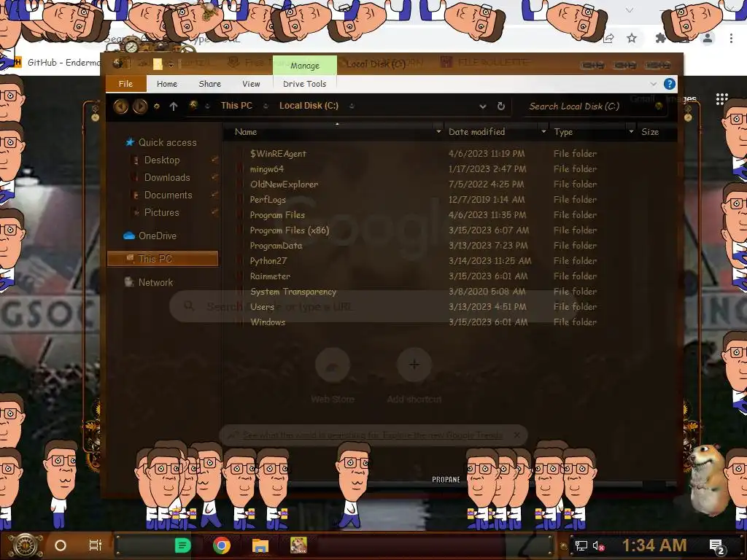Select the Windows folder

[268, 322]
